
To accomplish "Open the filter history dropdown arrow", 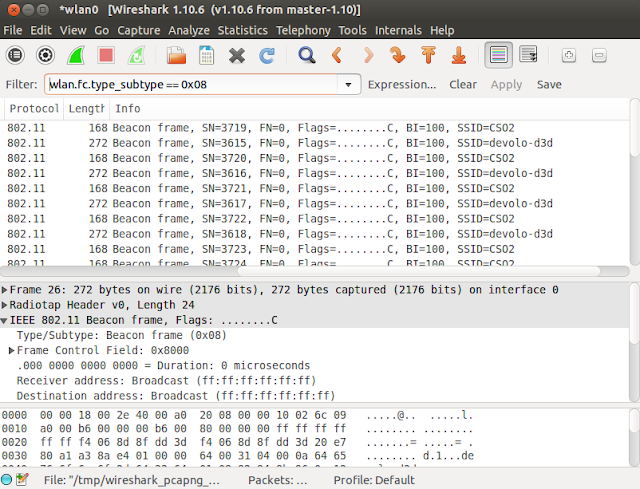I will click(348, 84).
